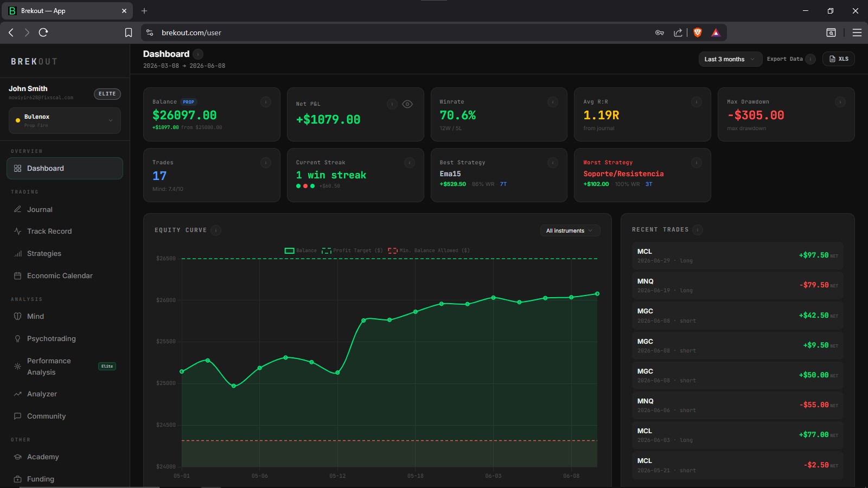868x488 pixels.
Task: Open the MGC +$50.00 trade
Action: click(738, 375)
